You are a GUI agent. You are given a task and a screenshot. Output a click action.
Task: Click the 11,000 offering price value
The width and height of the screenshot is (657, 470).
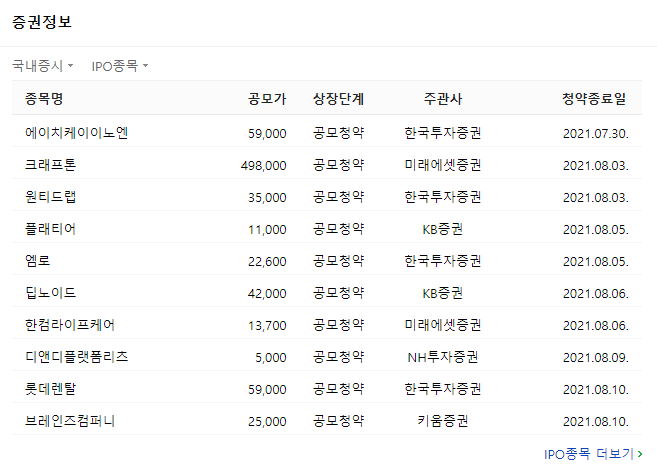click(x=267, y=230)
